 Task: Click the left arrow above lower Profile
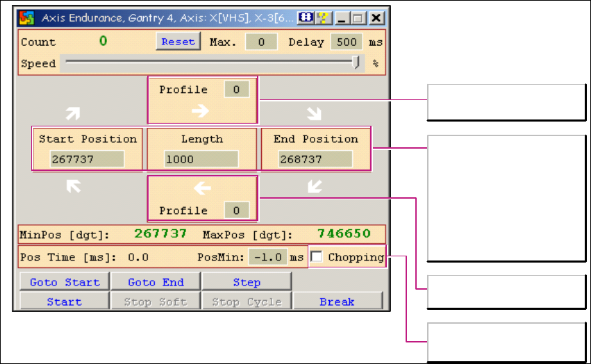(x=202, y=188)
